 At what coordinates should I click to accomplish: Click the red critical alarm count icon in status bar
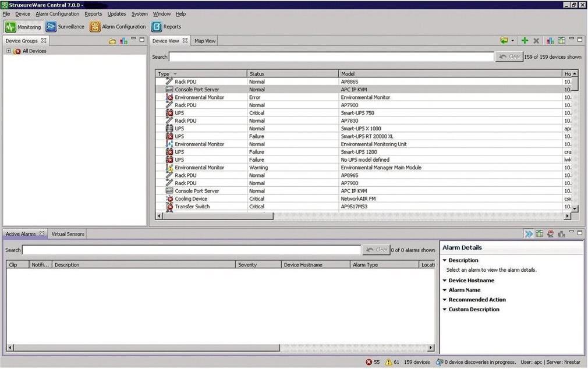coord(369,362)
